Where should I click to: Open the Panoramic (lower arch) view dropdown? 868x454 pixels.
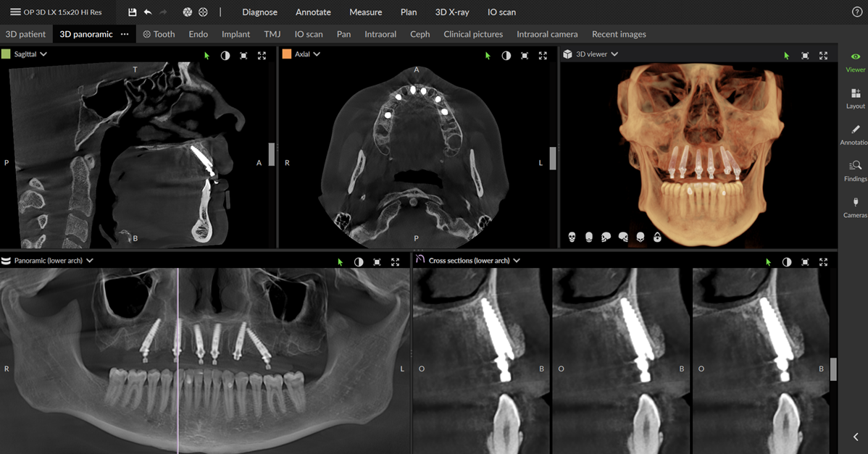click(x=89, y=261)
